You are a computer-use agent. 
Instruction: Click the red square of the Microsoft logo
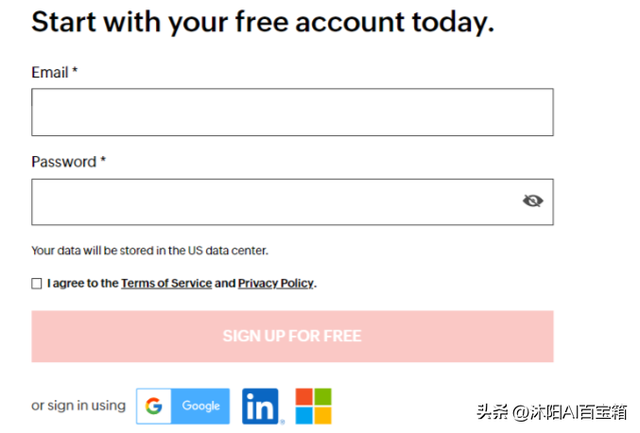pos(304,397)
